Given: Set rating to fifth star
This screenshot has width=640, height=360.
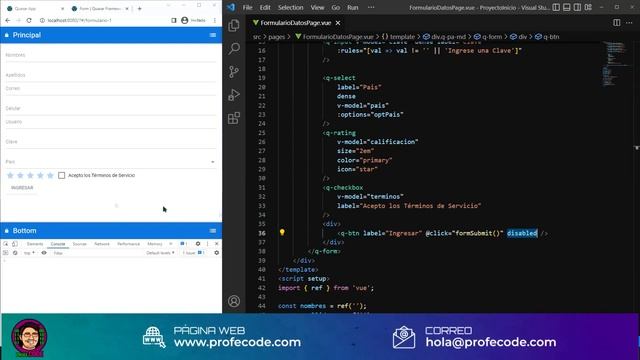Looking at the screenshot, I should pyautogui.click(x=50, y=176).
